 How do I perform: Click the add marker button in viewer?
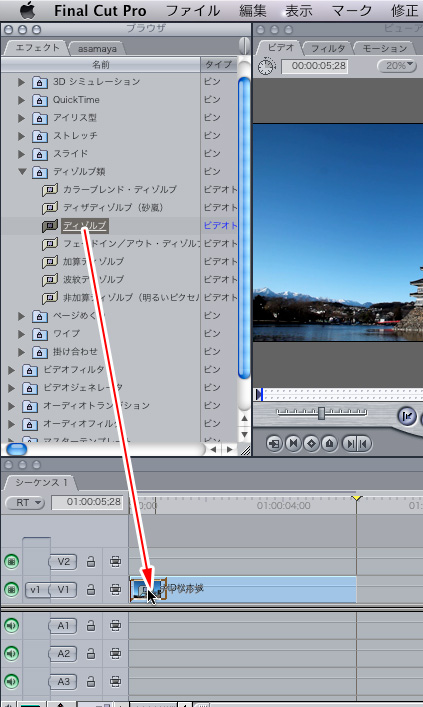330,444
